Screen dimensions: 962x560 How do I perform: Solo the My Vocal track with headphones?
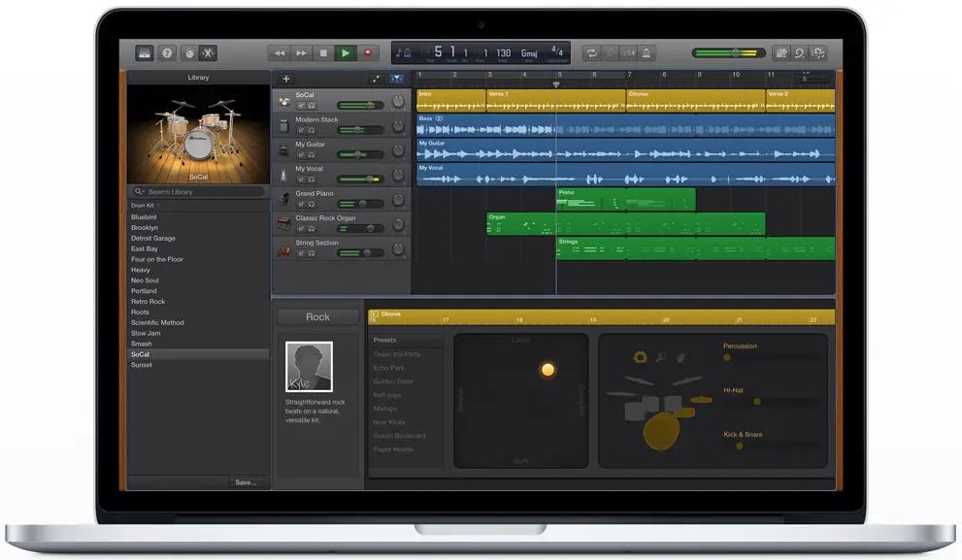click(312, 179)
